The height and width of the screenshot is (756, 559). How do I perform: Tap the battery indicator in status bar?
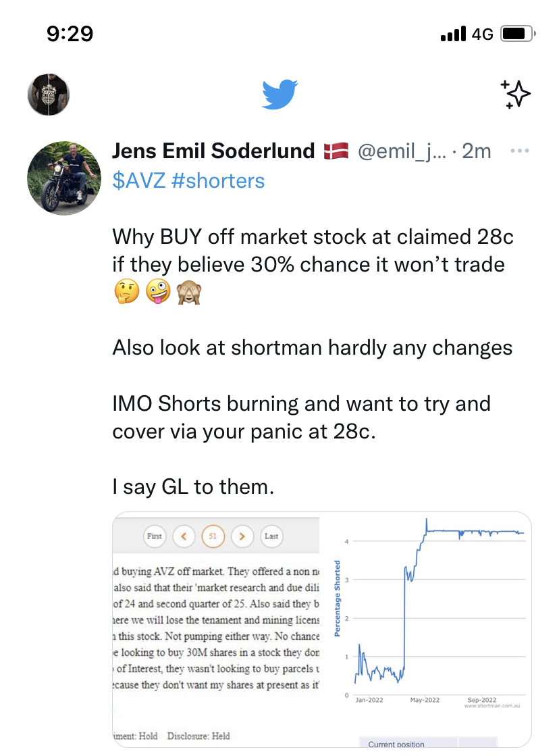click(x=518, y=34)
